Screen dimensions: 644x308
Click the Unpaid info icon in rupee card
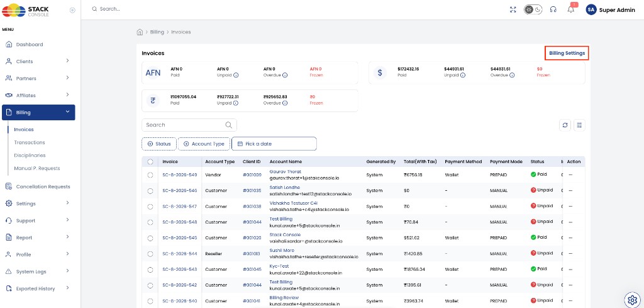pyautogui.click(x=236, y=103)
